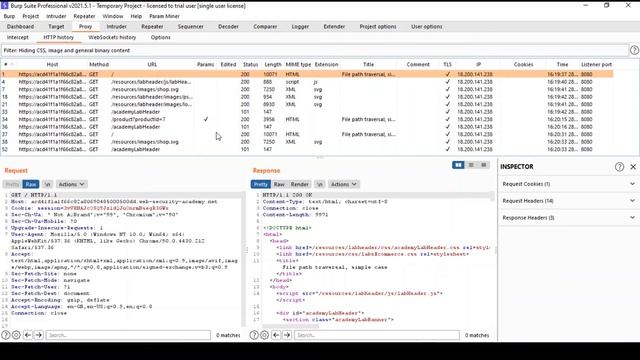The width and height of the screenshot is (640, 360).
Task: Switch to the Dashboard tab
Action: [x=20, y=27]
